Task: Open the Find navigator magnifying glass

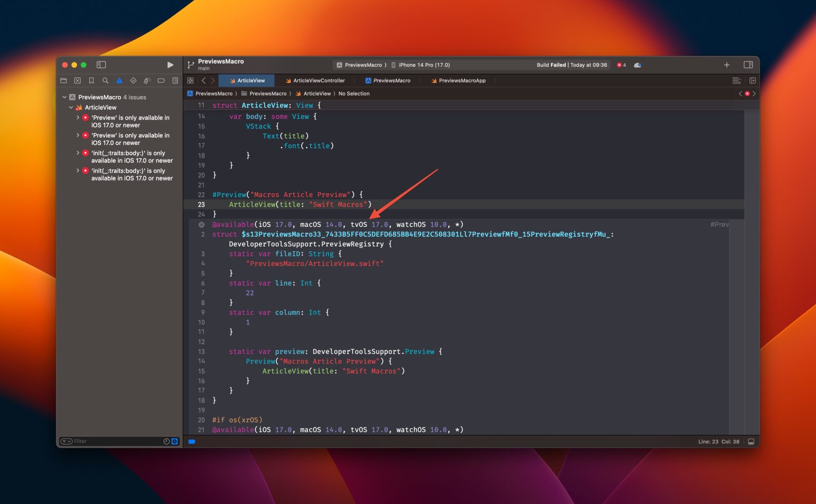Action: click(x=105, y=80)
